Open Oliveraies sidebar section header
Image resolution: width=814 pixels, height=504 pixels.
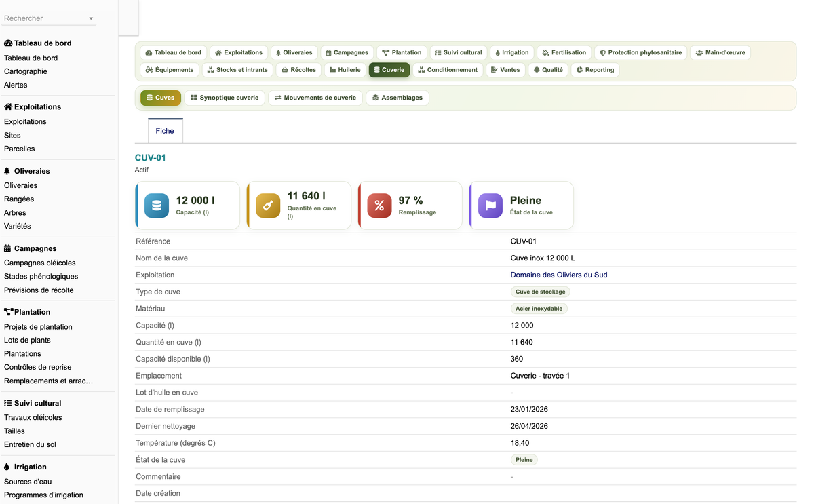click(x=27, y=171)
